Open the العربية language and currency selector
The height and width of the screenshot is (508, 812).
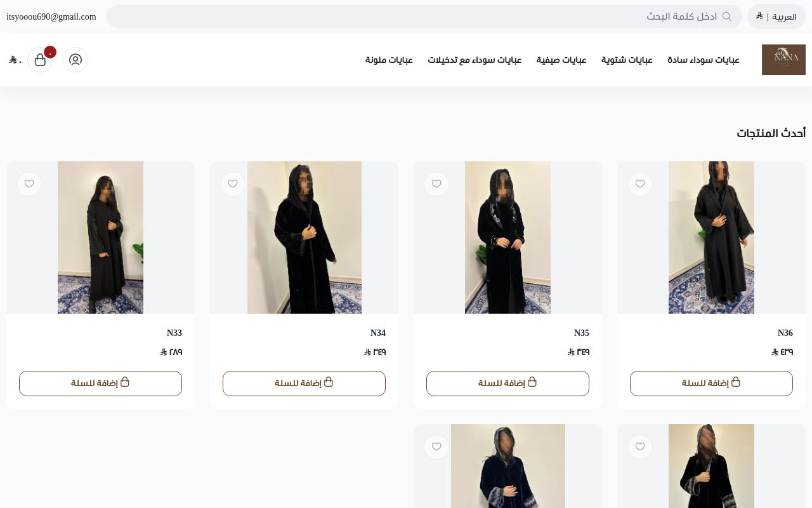point(776,17)
